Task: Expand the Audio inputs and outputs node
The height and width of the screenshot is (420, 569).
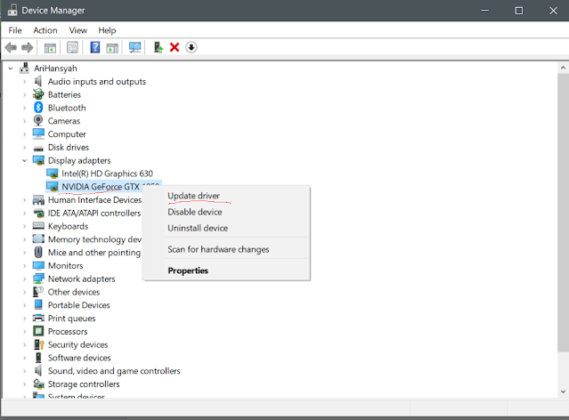Action: coord(24,82)
